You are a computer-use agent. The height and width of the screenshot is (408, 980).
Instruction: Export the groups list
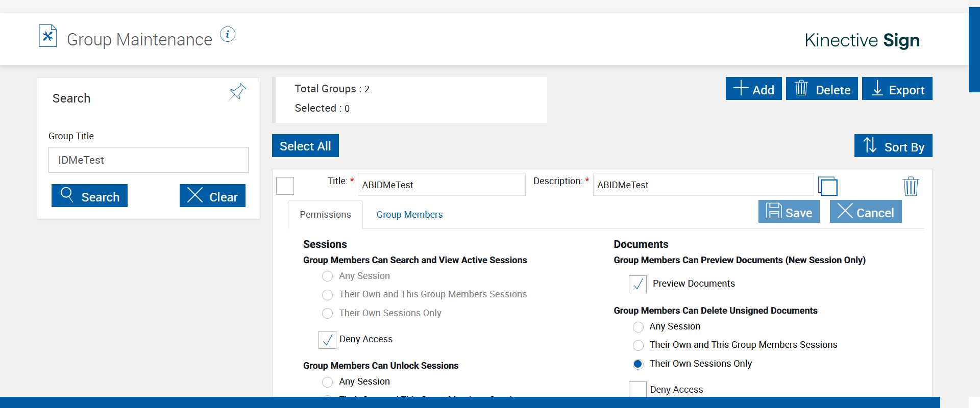click(x=897, y=89)
